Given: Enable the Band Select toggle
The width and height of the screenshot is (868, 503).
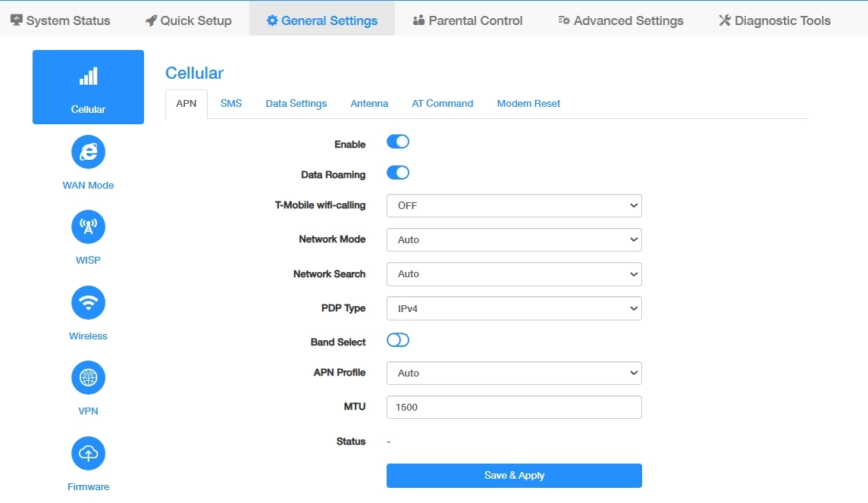Looking at the screenshot, I should [x=398, y=340].
